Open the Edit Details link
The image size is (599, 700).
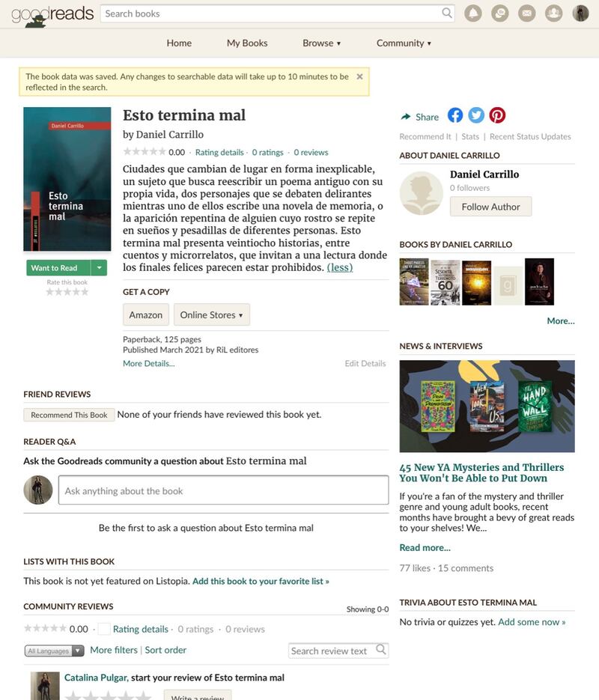[x=365, y=363]
